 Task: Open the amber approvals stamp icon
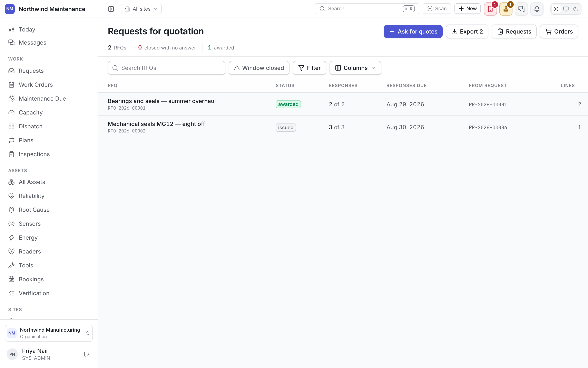tap(506, 9)
